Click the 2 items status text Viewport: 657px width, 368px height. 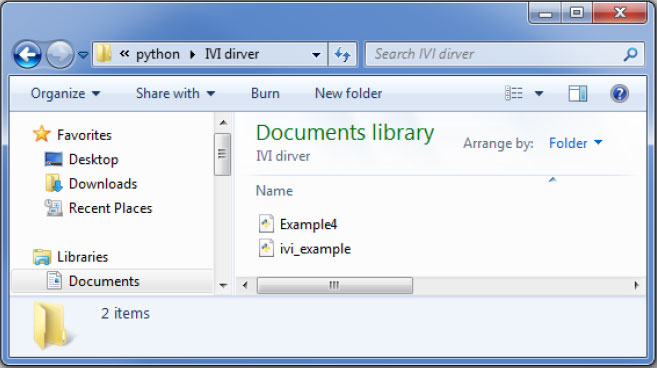pos(125,313)
